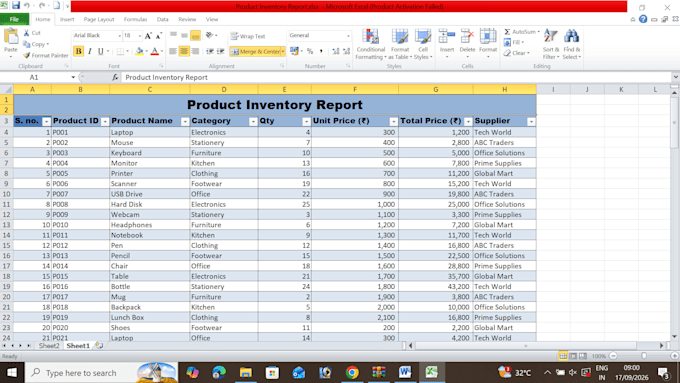Open the Qty column filter dropdown
This screenshot has width=680, height=383.
click(306, 122)
